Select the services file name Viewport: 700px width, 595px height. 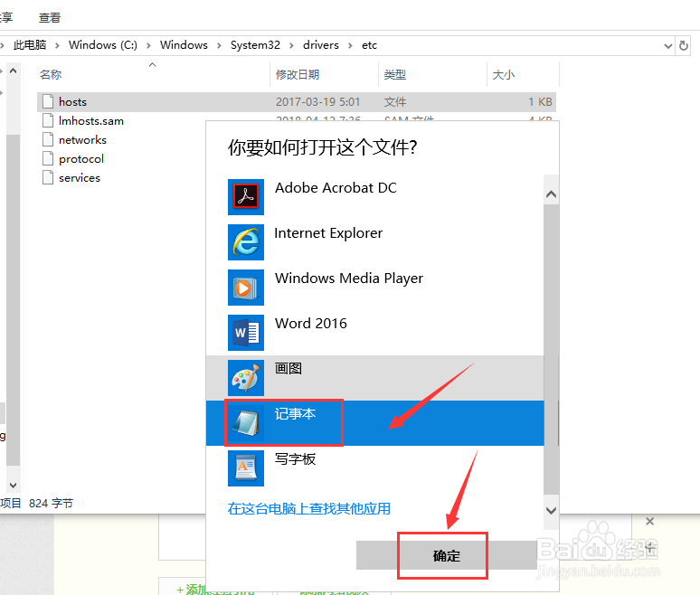80,177
